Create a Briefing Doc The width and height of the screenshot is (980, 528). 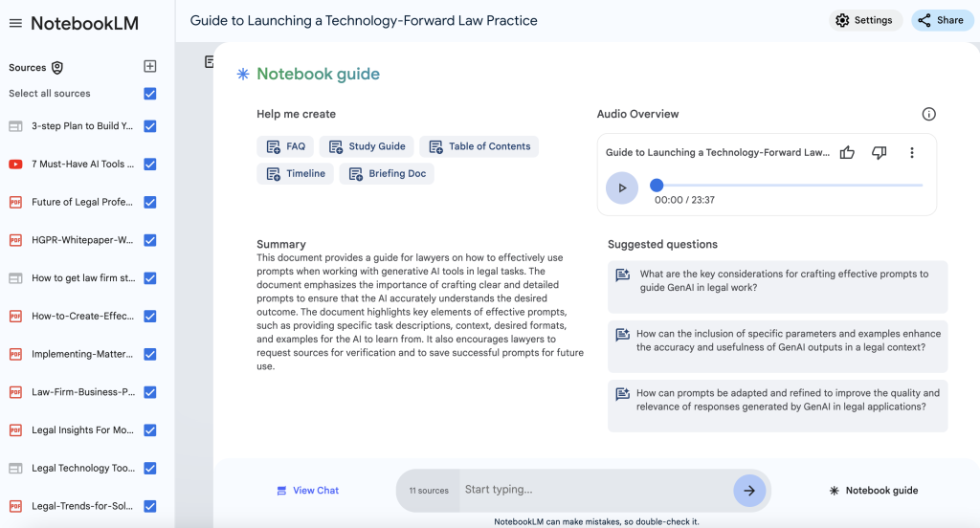[387, 174]
